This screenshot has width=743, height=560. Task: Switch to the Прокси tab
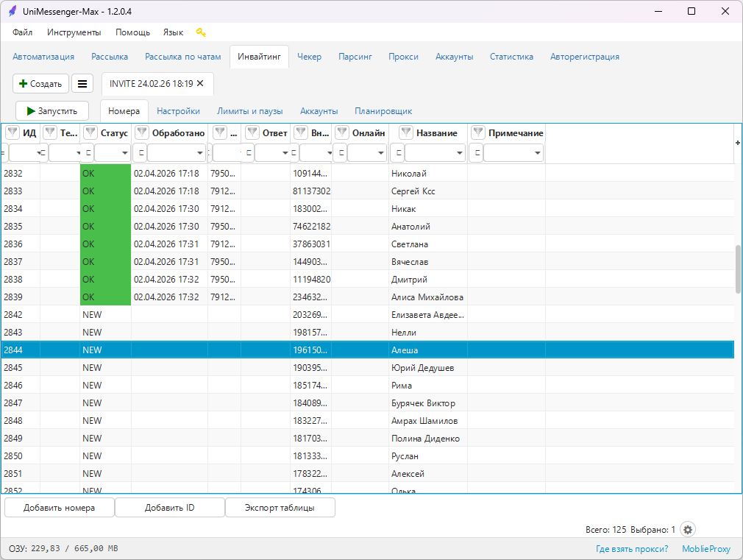tap(403, 57)
